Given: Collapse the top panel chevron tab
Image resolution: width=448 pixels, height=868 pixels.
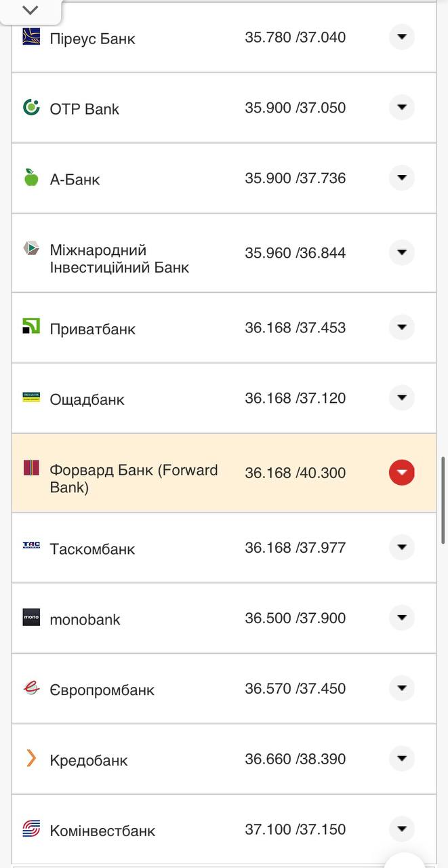Looking at the screenshot, I should pyautogui.click(x=30, y=10).
